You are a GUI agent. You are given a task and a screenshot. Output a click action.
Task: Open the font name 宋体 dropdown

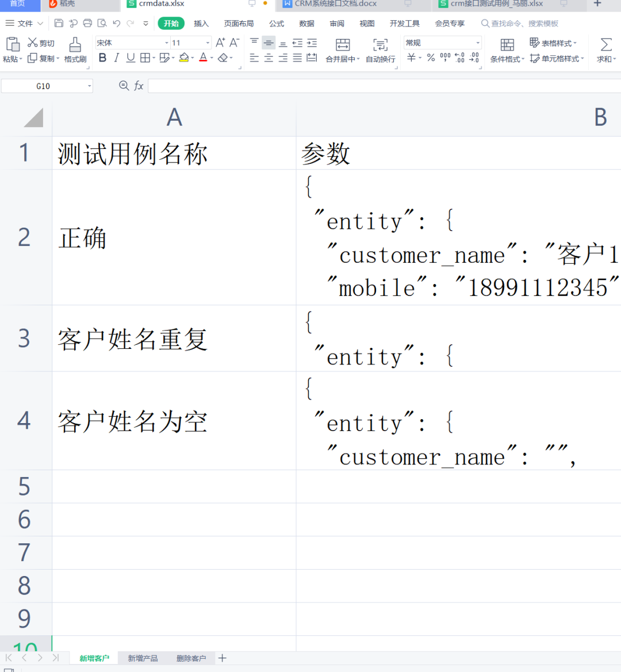(167, 43)
